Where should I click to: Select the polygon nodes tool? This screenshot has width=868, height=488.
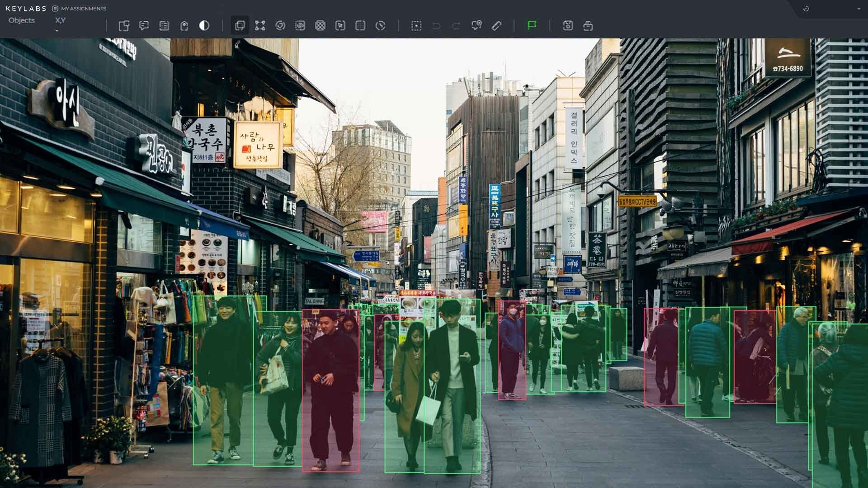pyautogui.click(x=260, y=26)
